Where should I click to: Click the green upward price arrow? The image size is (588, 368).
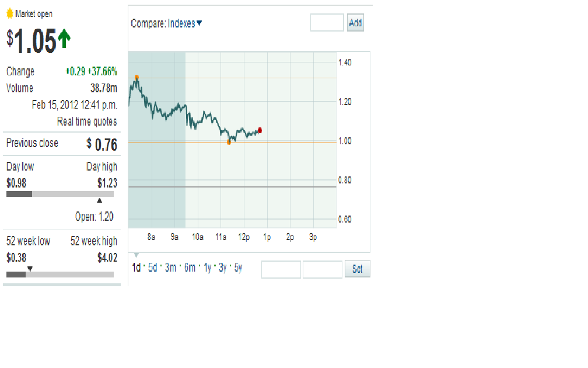click(x=64, y=39)
